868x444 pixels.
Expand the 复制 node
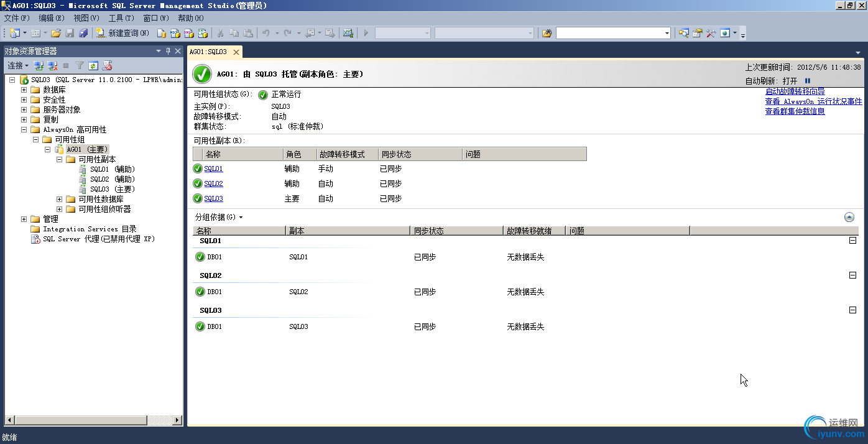(x=24, y=119)
